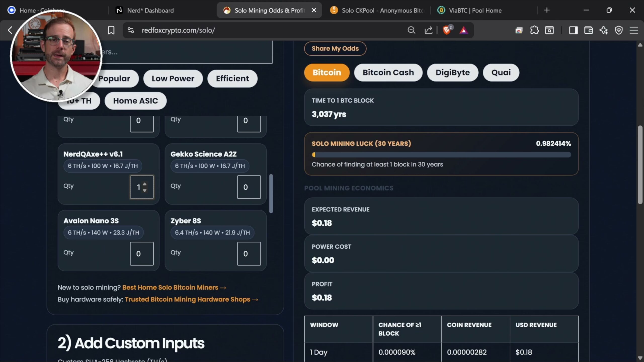This screenshot has width=644, height=362.
Task: Click the Share My Odds button
Action: click(335, 49)
